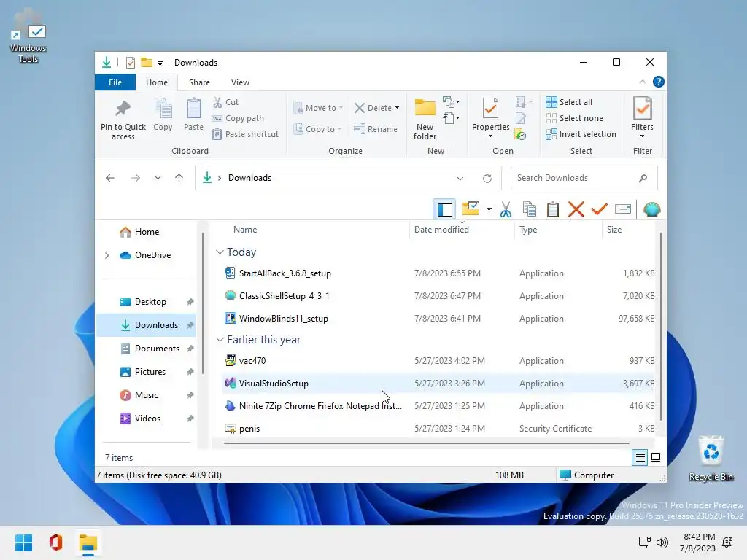This screenshot has width=747, height=560.
Task: Click the Properties ribbon icon
Action: coord(490,109)
